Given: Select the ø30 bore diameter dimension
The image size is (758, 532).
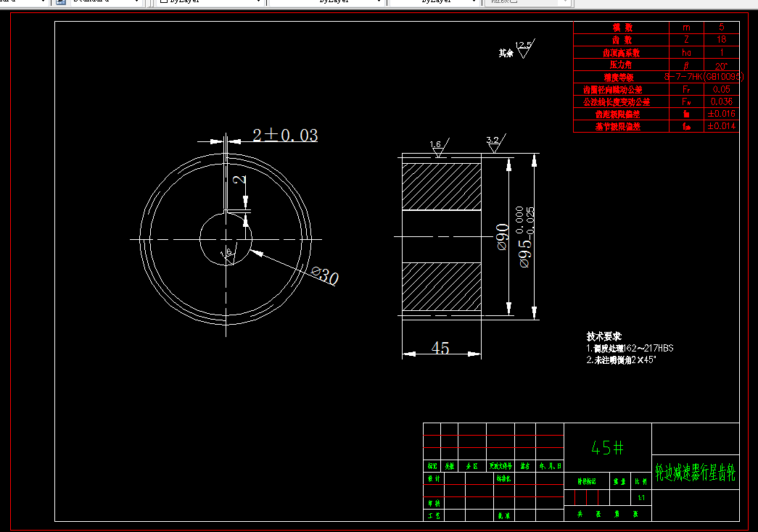Looking at the screenshot, I should pyautogui.click(x=325, y=275).
